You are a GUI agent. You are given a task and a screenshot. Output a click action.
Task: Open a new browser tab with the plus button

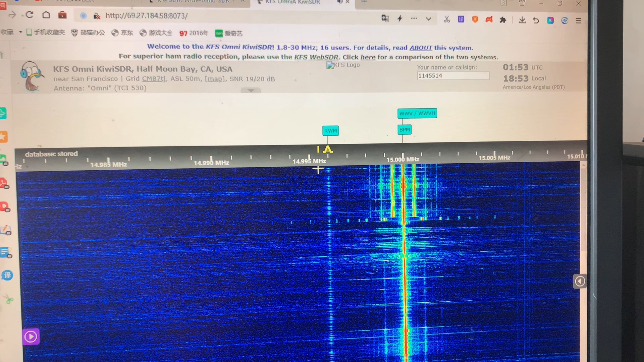coord(364,2)
